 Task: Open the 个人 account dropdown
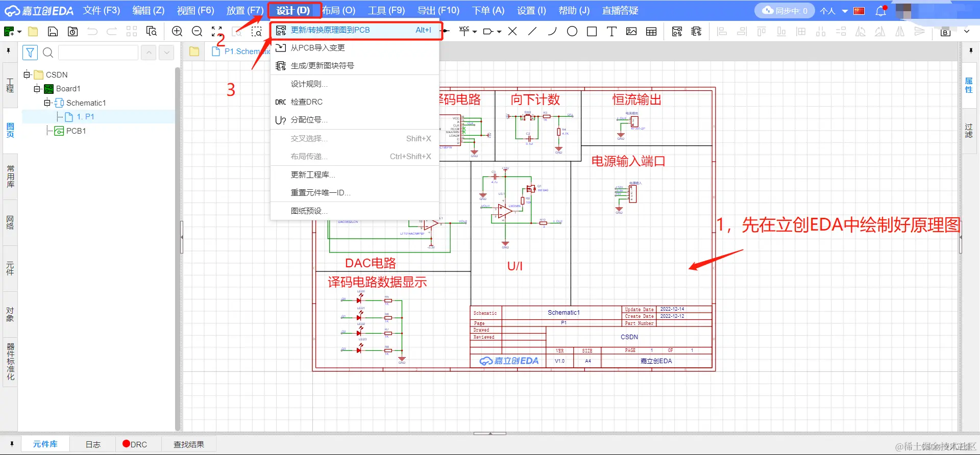tap(834, 11)
